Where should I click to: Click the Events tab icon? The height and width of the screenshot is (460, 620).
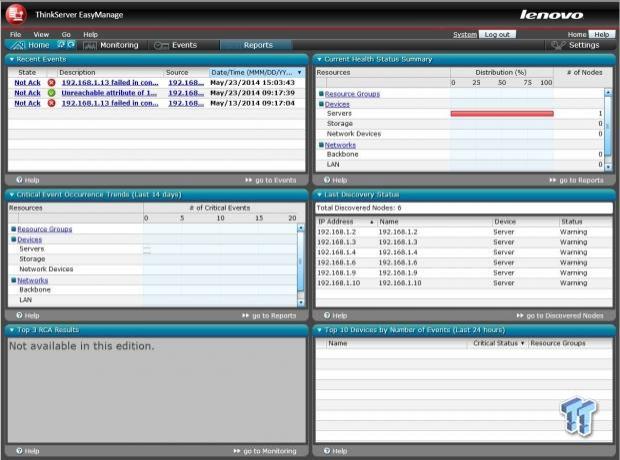click(x=161, y=45)
